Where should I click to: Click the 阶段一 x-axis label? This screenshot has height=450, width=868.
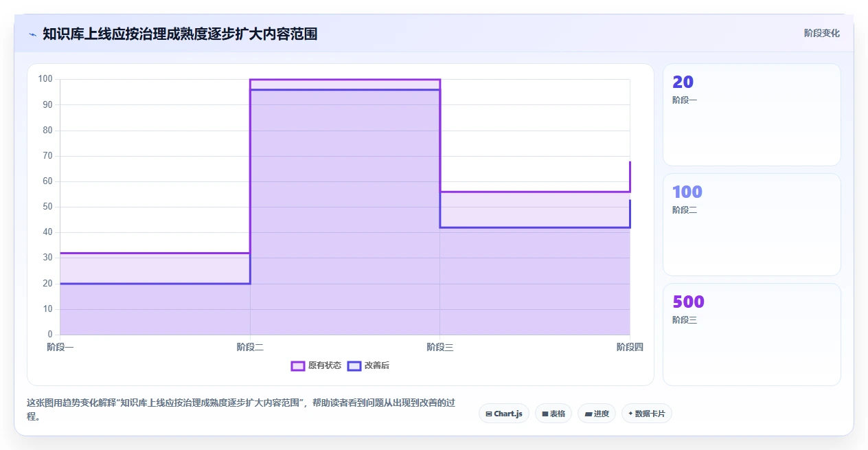coord(60,347)
